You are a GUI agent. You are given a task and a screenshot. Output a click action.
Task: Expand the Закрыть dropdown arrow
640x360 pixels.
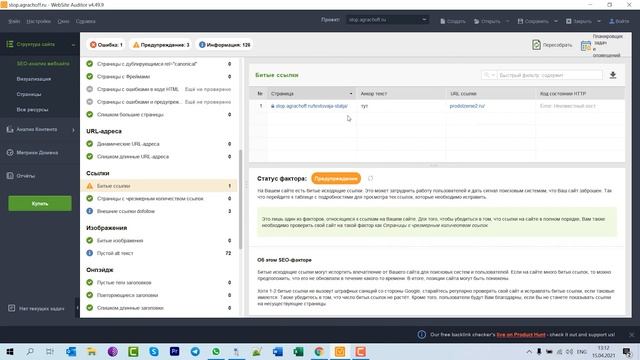[599, 21]
